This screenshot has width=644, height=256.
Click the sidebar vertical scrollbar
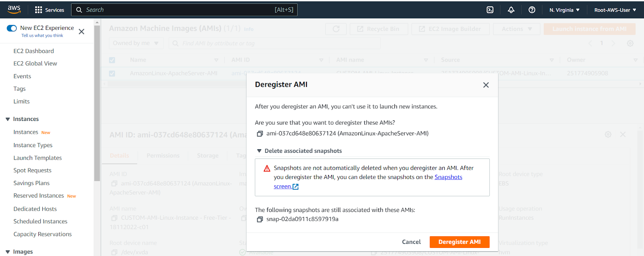tap(97, 103)
